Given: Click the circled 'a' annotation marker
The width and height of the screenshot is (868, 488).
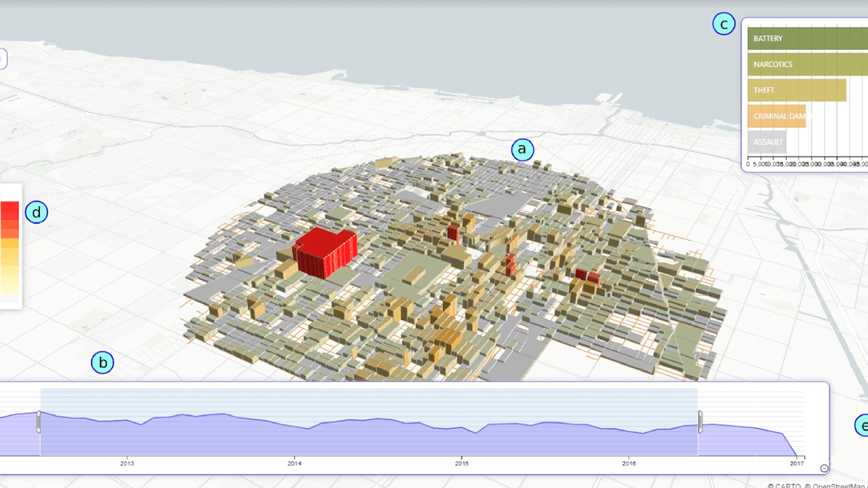Looking at the screenshot, I should (x=522, y=149).
